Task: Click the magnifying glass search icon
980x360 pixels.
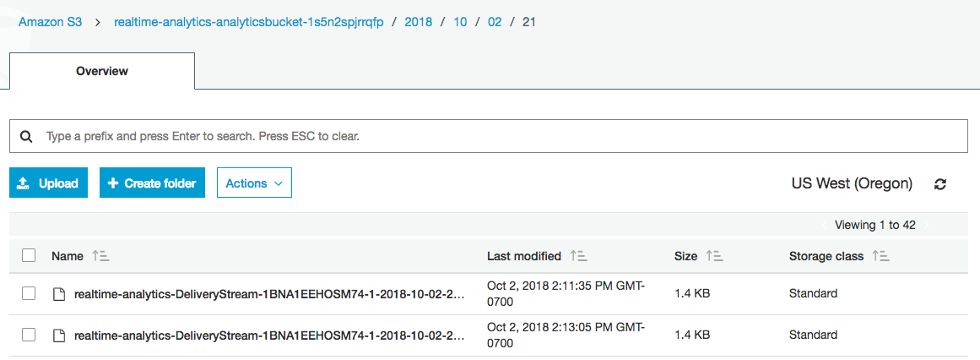Action: tap(26, 136)
